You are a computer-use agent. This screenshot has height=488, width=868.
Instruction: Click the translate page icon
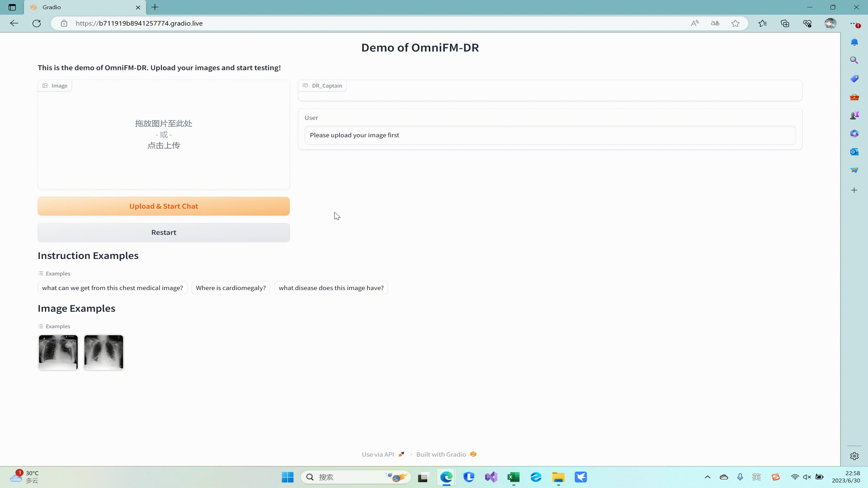tap(715, 23)
